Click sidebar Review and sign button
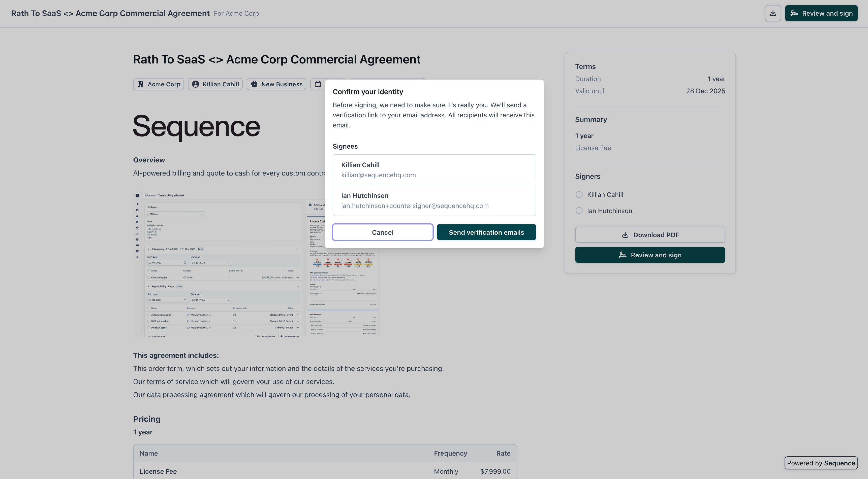 pyautogui.click(x=650, y=255)
